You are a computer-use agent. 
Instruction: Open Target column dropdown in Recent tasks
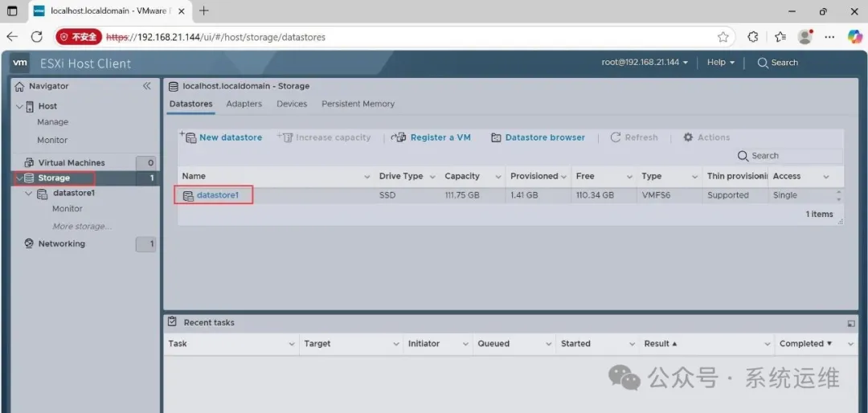pos(395,345)
